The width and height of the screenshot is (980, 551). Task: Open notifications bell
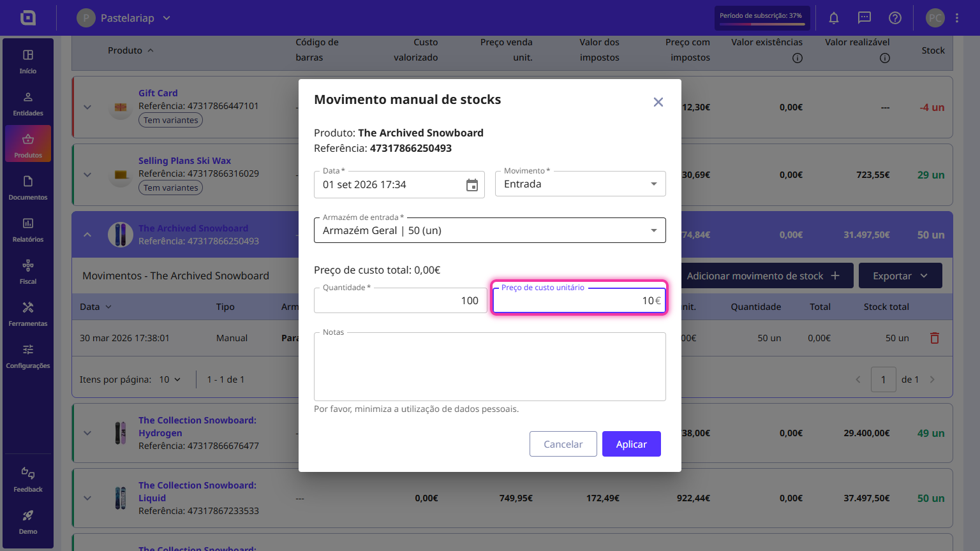pos(834,18)
